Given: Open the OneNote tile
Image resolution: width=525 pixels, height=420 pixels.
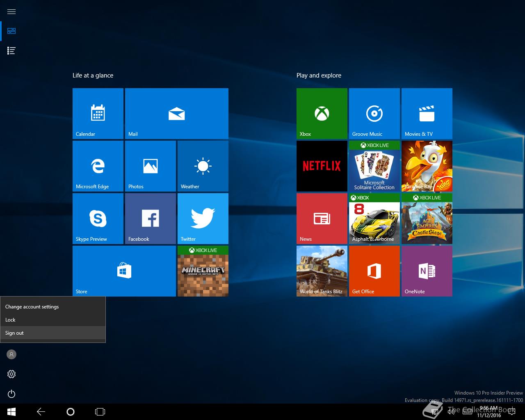Looking at the screenshot, I should (x=427, y=271).
